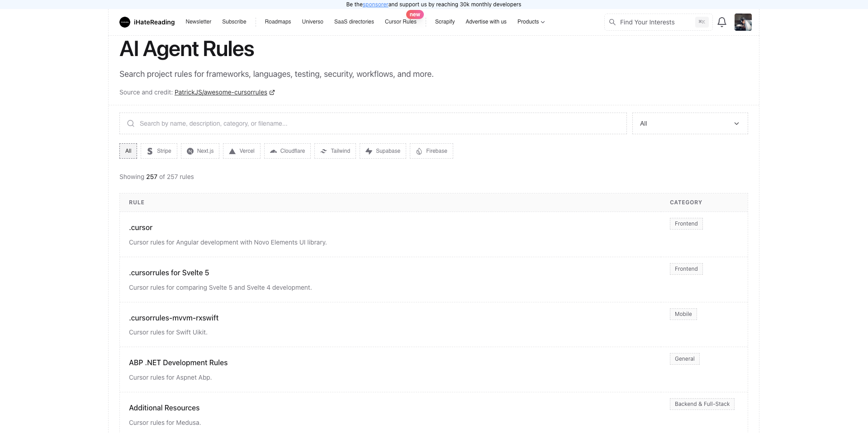Filter rules by Next.js
868x433 pixels.
pyautogui.click(x=200, y=151)
